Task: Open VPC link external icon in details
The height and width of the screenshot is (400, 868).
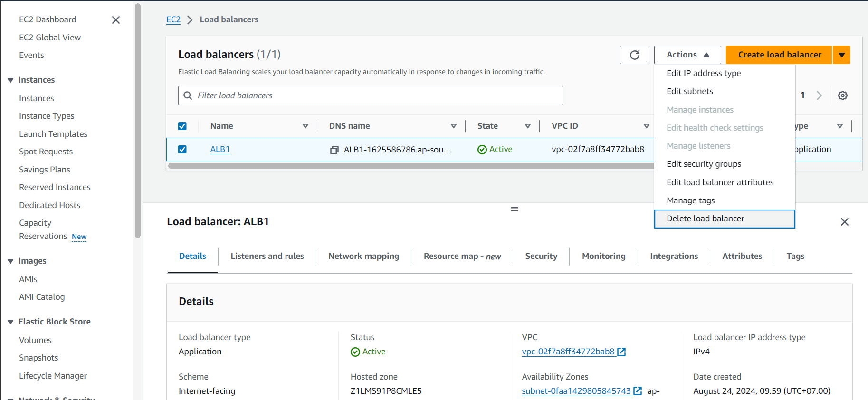Action: coord(621,352)
